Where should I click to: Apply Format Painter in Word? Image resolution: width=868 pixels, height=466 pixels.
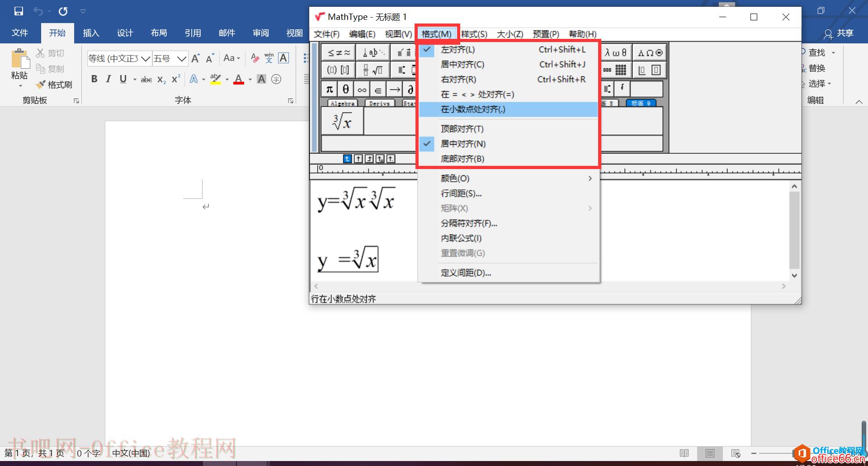pyautogui.click(x=54, y=85)
